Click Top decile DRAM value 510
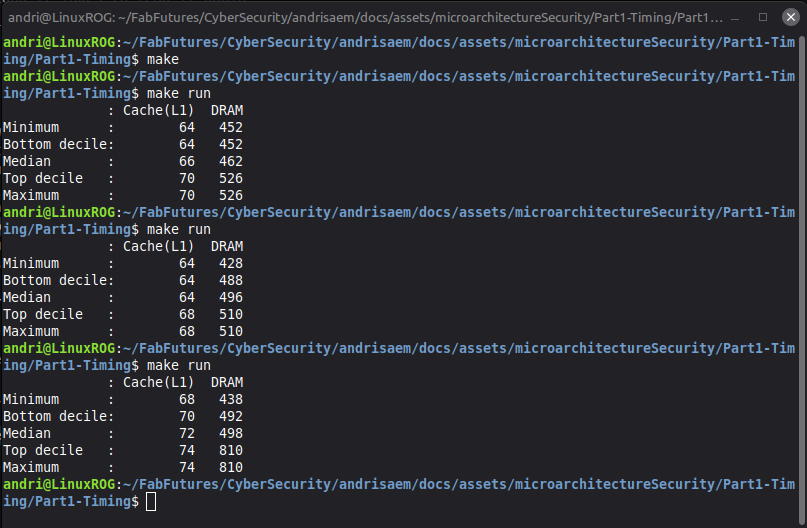The height and width of the screenshot is (528, 807). pos(231,314)
